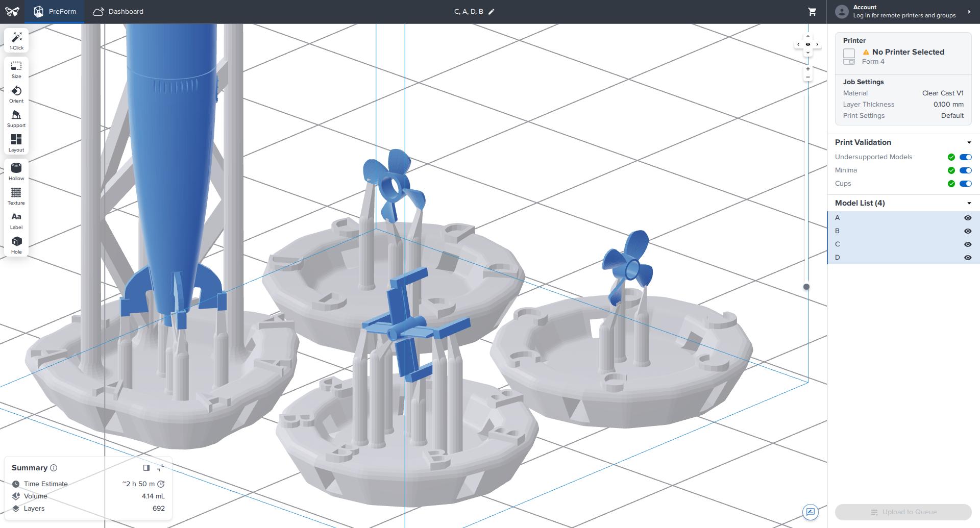
Task: Click the layer slicer slider handle
Action: 806,287
